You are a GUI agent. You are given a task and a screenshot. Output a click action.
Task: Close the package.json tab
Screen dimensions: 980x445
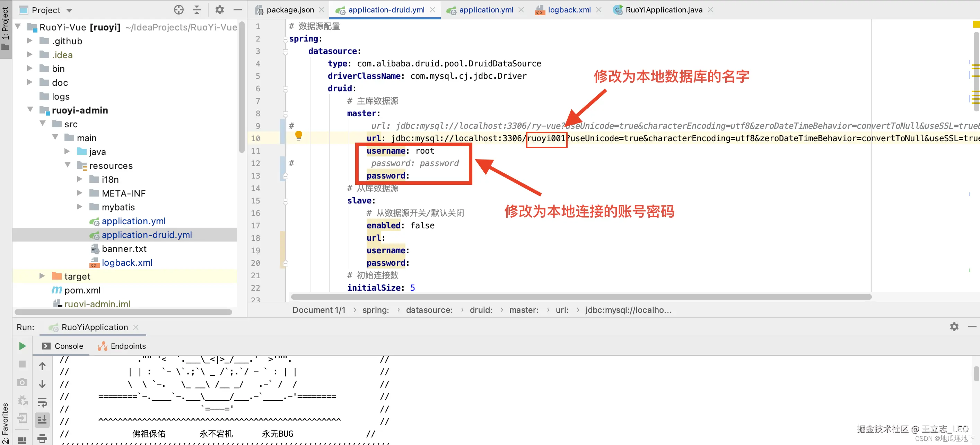322,10
